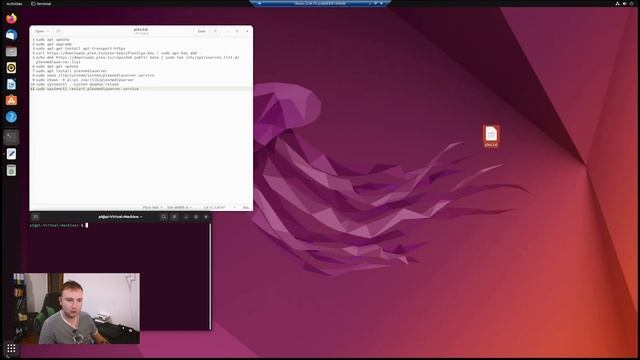Click the Terminal window scrollbar

210,276
